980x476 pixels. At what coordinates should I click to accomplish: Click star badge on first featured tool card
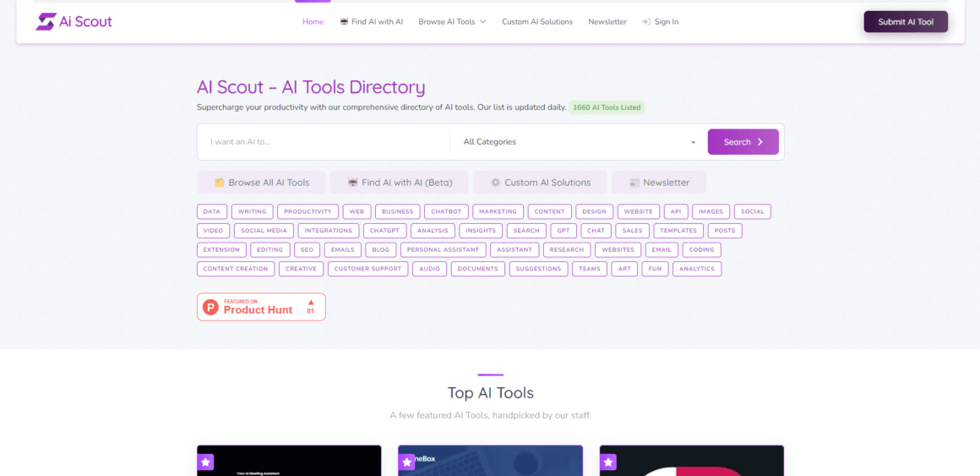pyautogui.click(x=206, y=462)
